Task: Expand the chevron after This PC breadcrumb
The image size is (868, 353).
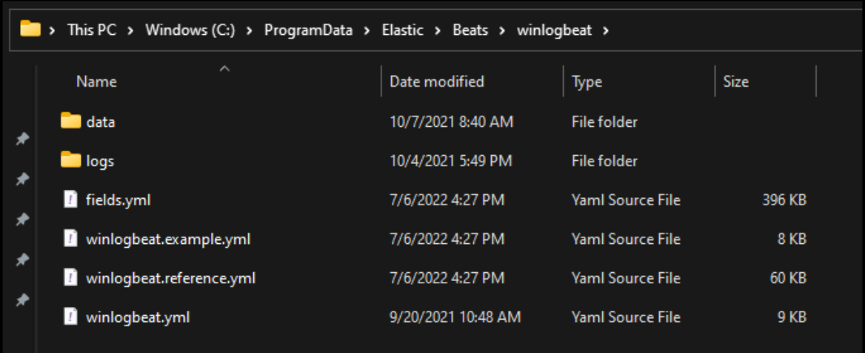Action: [130, 30]
